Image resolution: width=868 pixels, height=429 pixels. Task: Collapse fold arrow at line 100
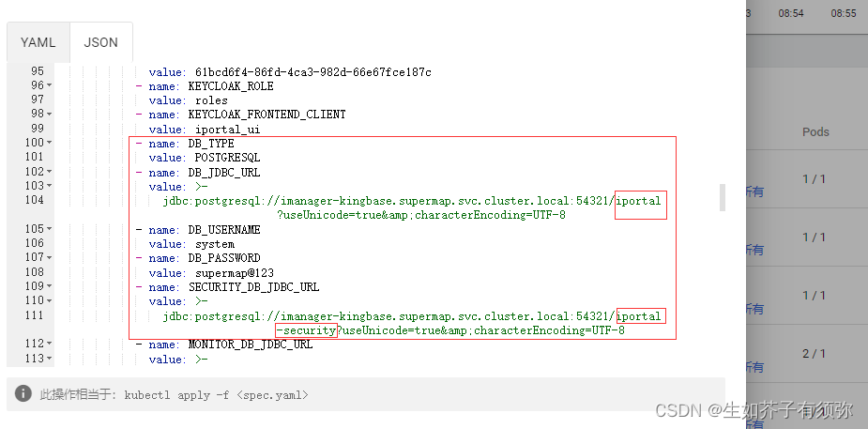coord(50,143)
